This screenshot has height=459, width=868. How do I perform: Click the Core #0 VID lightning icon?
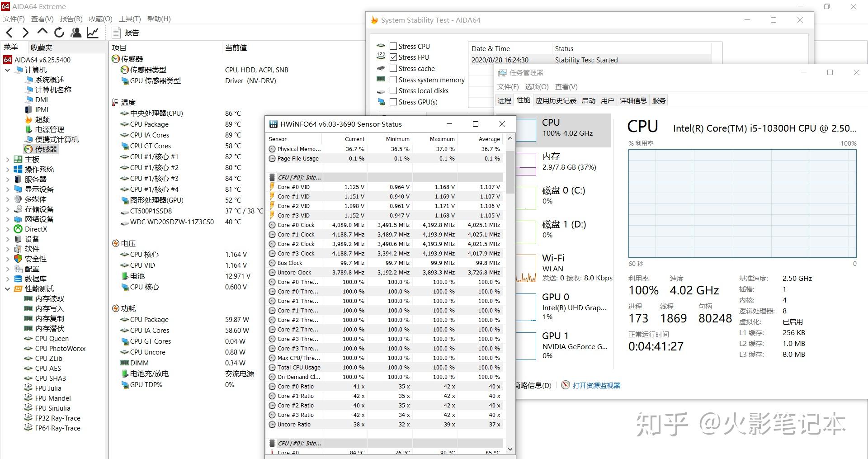(x=272, y=187)
